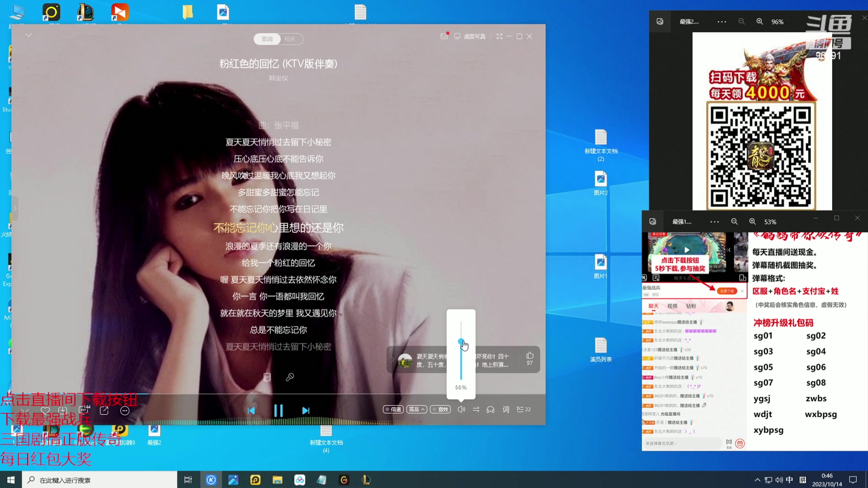
Task: Open the more options ellipsis in player
Action: pyautogui.click(x=125, y=411)
